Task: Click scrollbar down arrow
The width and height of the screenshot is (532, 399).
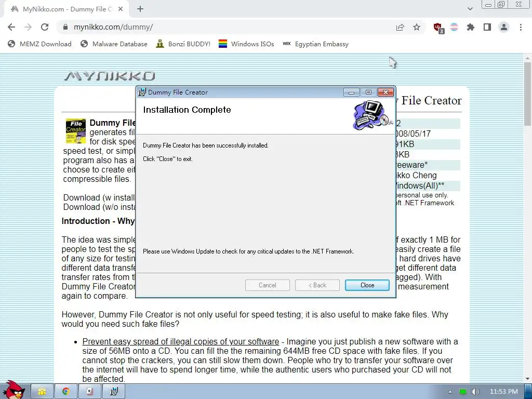Action: tap(527, 379)
